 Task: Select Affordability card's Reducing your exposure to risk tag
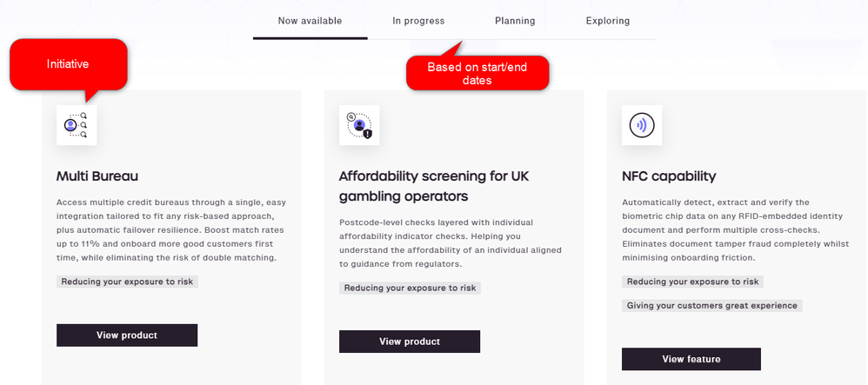tap(411, 288)
